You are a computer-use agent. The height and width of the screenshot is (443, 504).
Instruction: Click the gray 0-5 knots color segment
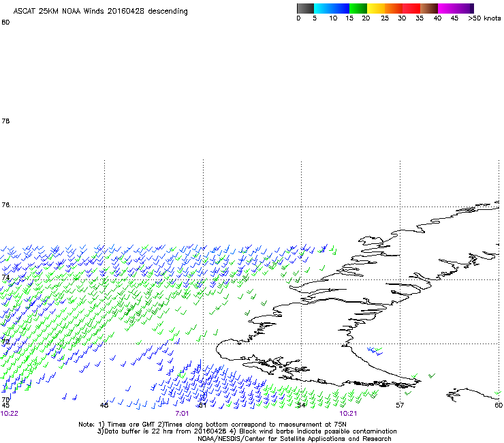[x=305, y=8]
